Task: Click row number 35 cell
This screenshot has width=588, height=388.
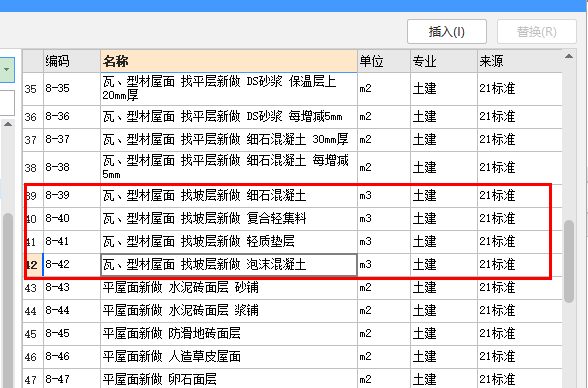Action: pyautogui.click(x=33, y=89)
